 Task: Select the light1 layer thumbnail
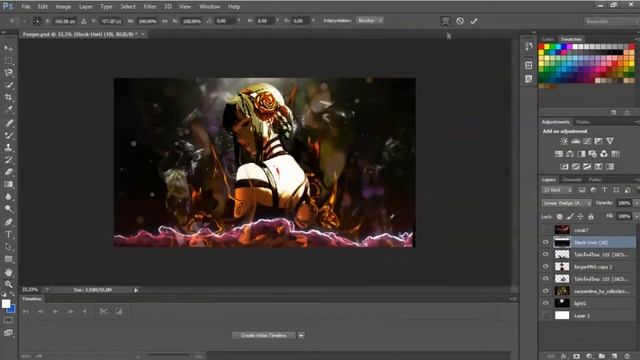(x=562, y=303)
